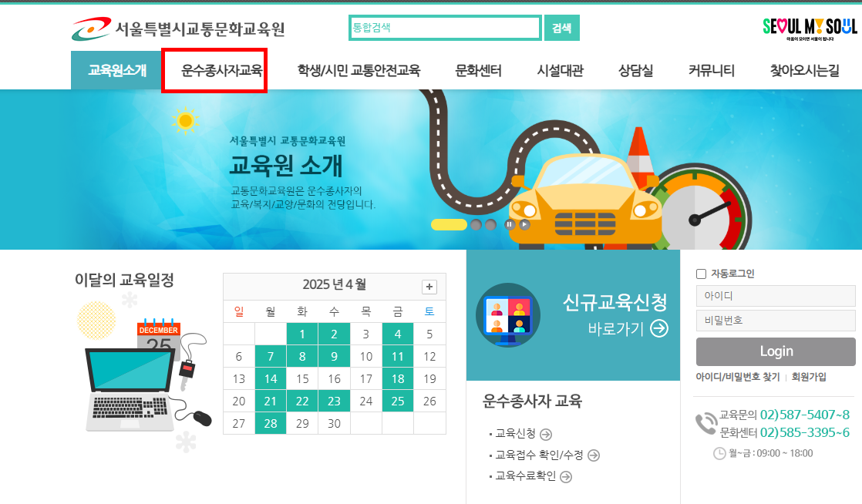Click the 바로가기 circled arrow

click(659, 328)
